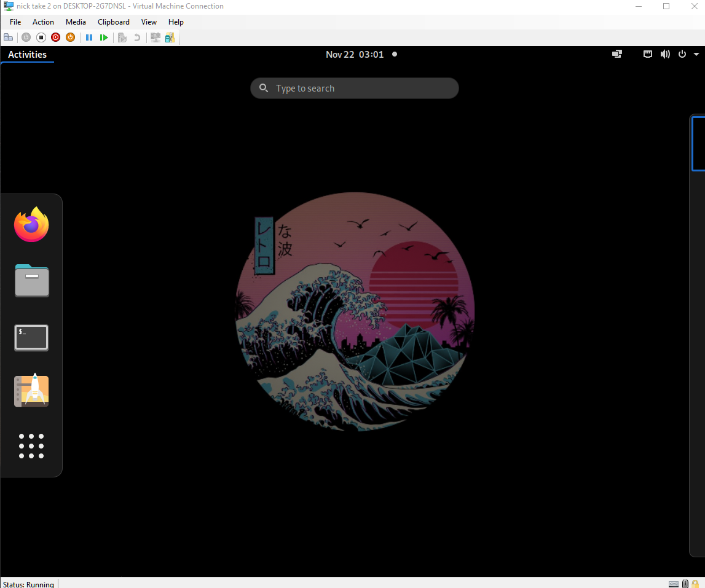Save VM state with the orange power icon
Viewport: 705px width, 588px height.
pyautogui.click(x=71, y=37)
